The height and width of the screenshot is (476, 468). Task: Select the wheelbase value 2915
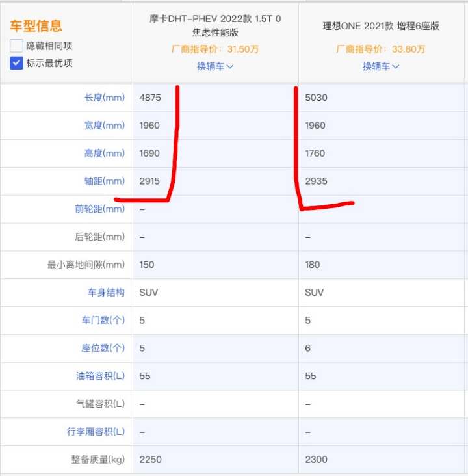pyautogui.click(x=149, y=181)
